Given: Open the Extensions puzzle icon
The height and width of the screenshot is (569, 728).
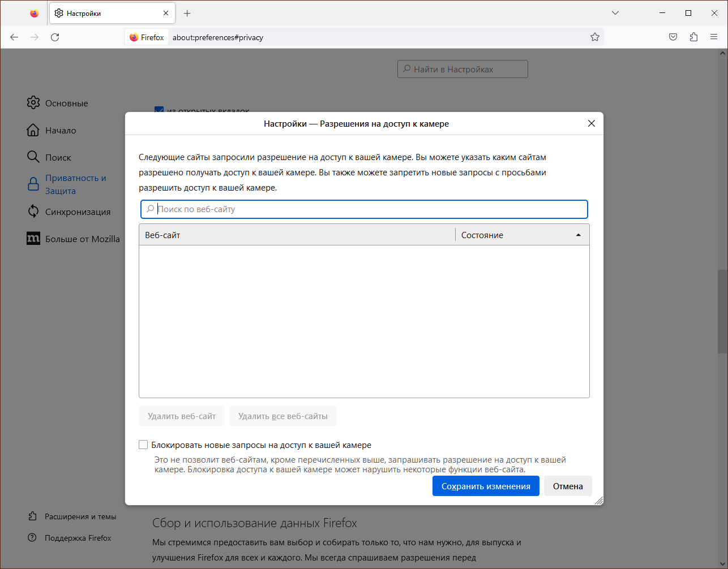Looking at the screenshot, I should point(693,37).
